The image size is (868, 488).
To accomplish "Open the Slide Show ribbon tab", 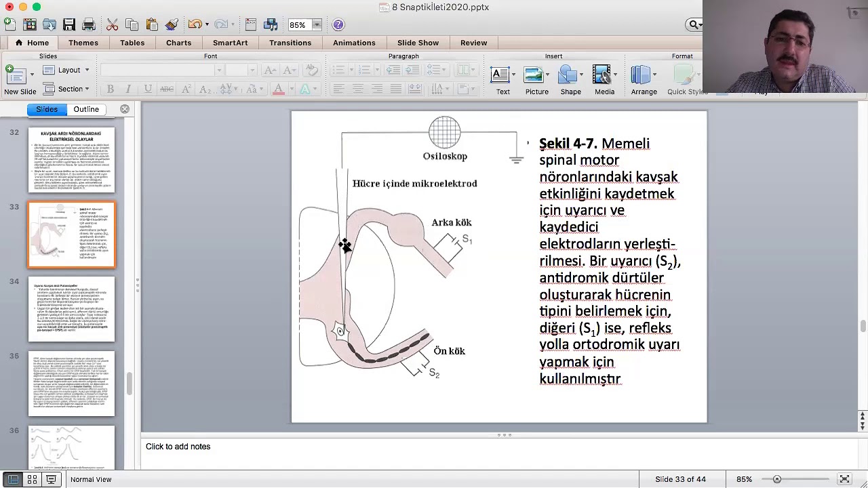I will 418,43.
